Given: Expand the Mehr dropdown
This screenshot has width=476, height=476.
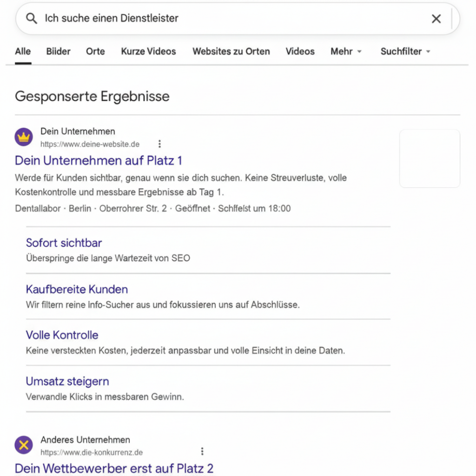Looking at the screenshot, I should click(346, 52).
